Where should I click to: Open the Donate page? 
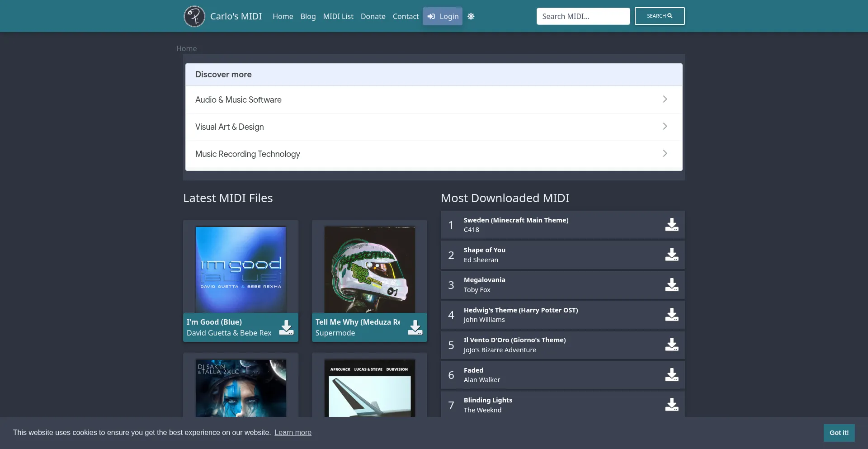(x=373, y=16)
